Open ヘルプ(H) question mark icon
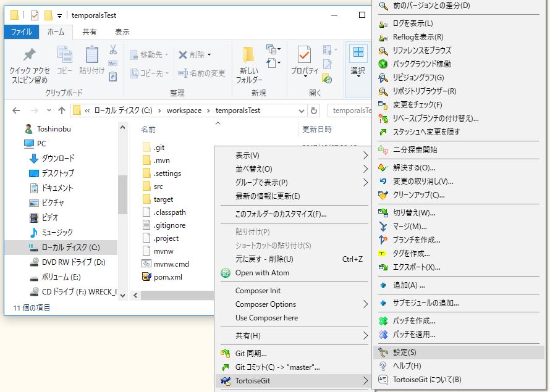Image resolution: width=550 pixels, height=392 pixels. click(x=383, y=366)
